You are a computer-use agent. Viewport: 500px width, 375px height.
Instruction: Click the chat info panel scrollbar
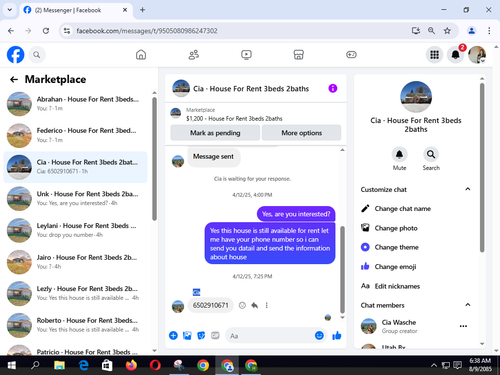pyautogui.click(x=482, y=168)
